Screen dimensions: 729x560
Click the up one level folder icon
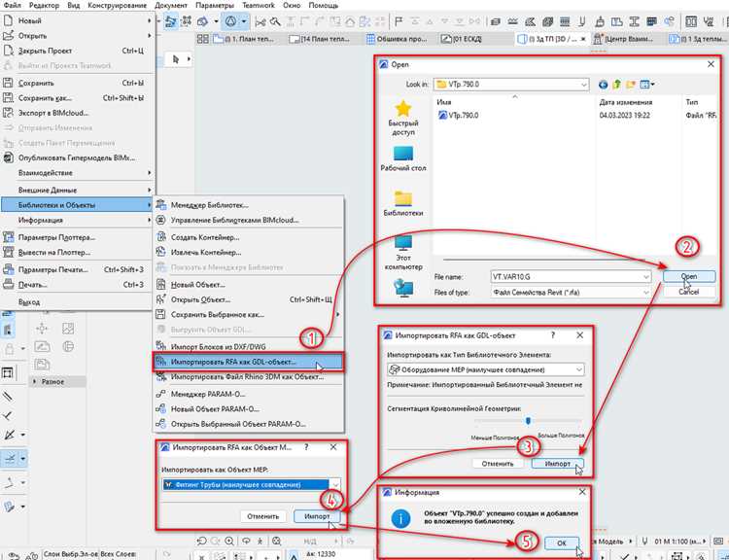coord(617,85)
